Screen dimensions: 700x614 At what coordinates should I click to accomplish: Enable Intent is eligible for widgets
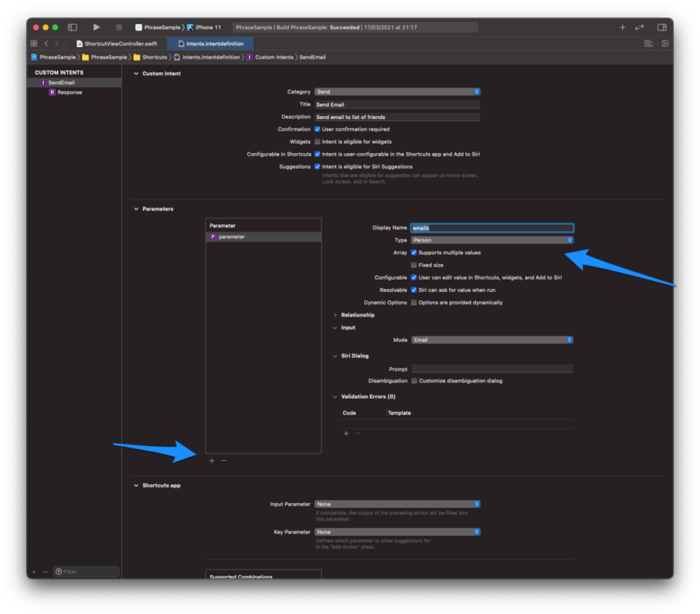tap(317, 142)
